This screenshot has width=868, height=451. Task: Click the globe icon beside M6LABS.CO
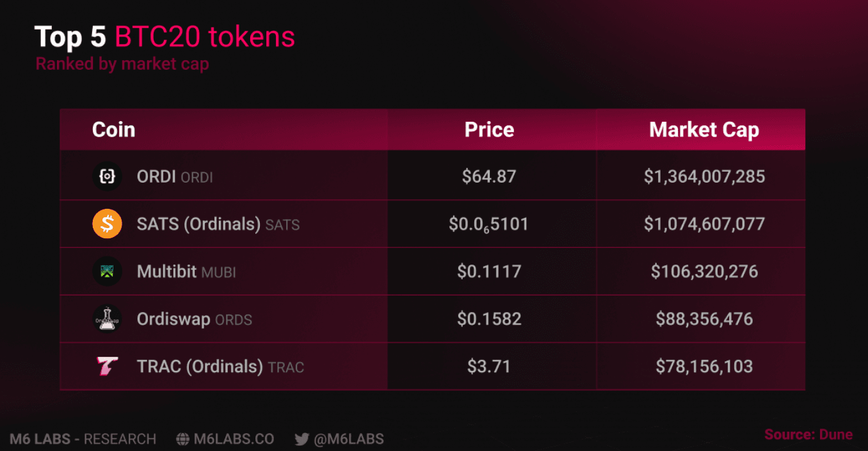pyautogui.click(x=183, y=439)
